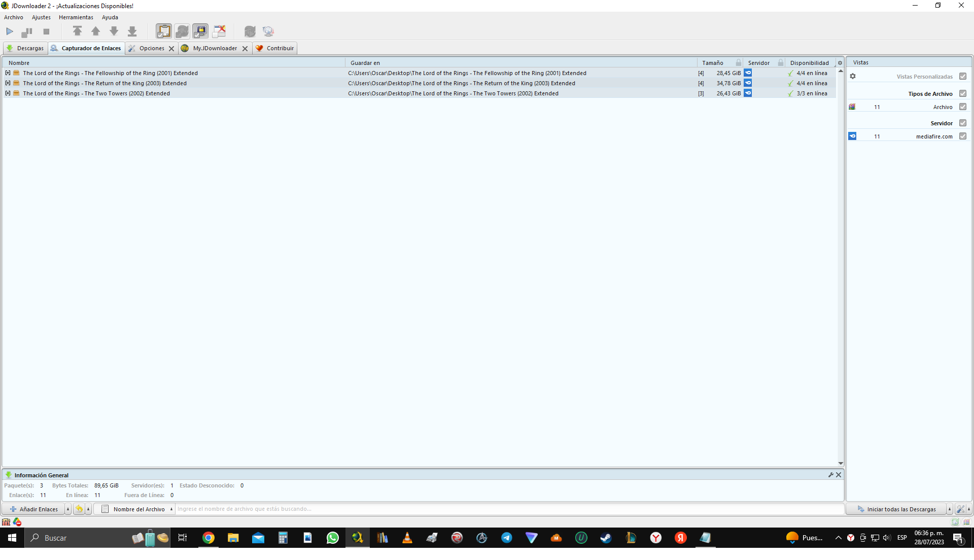Move selection to top with double-arrow up icon
Screen dimensions: 974x560
pos(77,31)
